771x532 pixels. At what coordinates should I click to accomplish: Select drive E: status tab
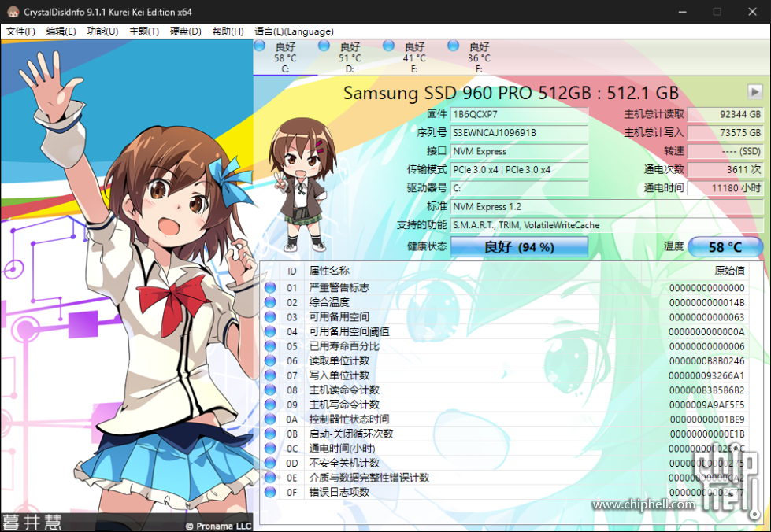(x=414, y=57)
